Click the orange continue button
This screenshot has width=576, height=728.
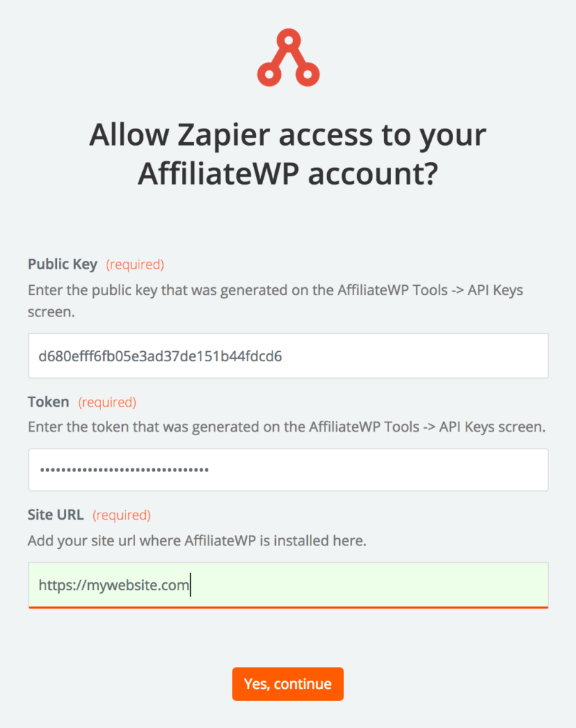pyautogui.click(x=287, y=684)
